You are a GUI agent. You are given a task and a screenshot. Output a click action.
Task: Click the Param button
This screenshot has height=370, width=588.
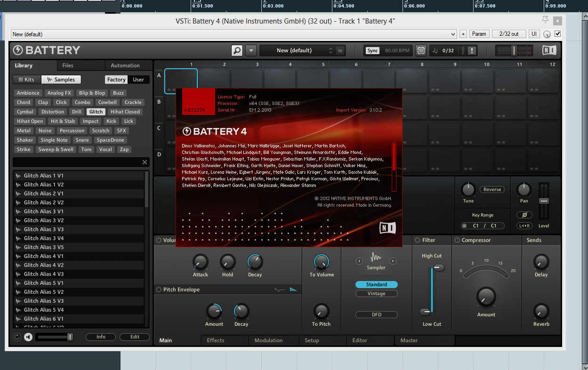(x=479, y=34)
